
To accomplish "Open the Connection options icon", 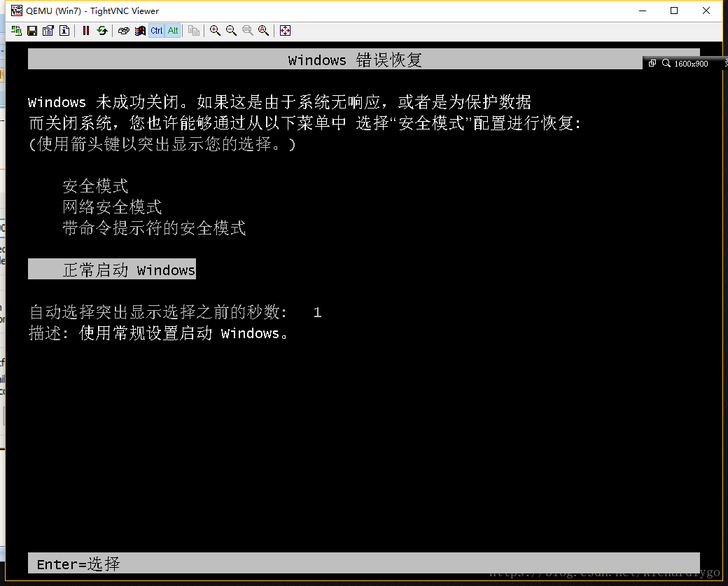I will point(48,31).
